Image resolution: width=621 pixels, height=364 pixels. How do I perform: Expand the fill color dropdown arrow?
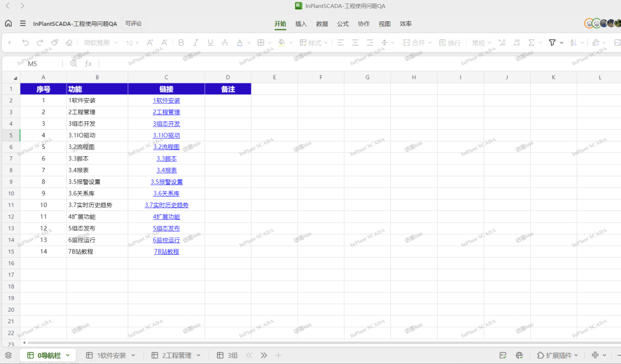[x=291, y=43]
